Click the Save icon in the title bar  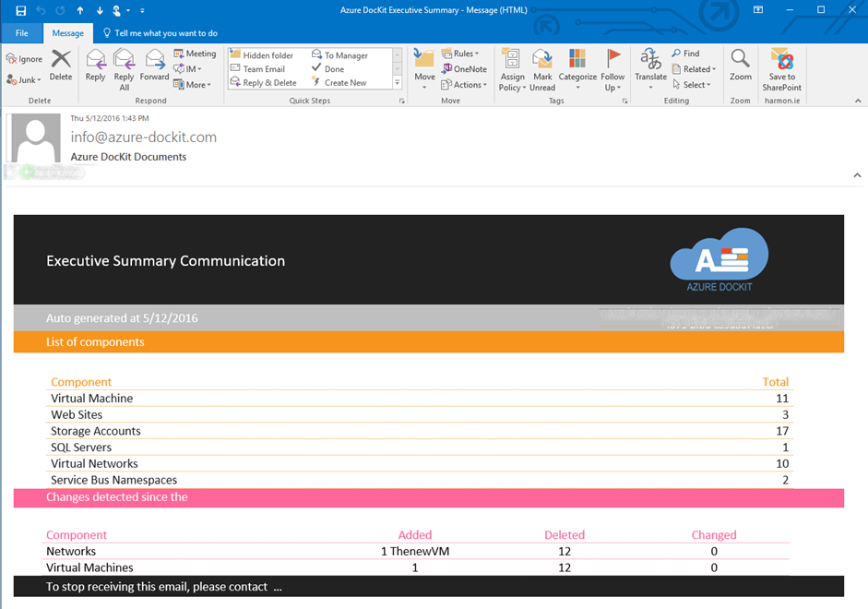[x=21, y=10]
